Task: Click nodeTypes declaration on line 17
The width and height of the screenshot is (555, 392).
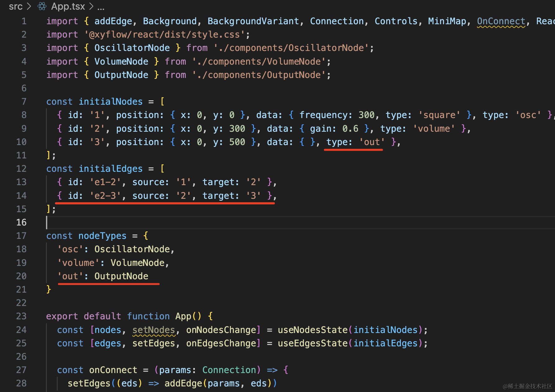Action: [103, 236]
